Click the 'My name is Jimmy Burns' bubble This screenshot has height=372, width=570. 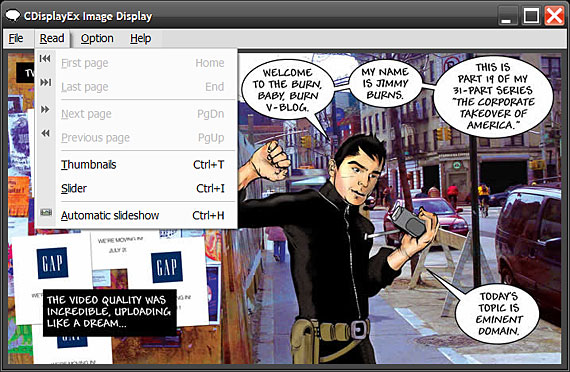385,83
